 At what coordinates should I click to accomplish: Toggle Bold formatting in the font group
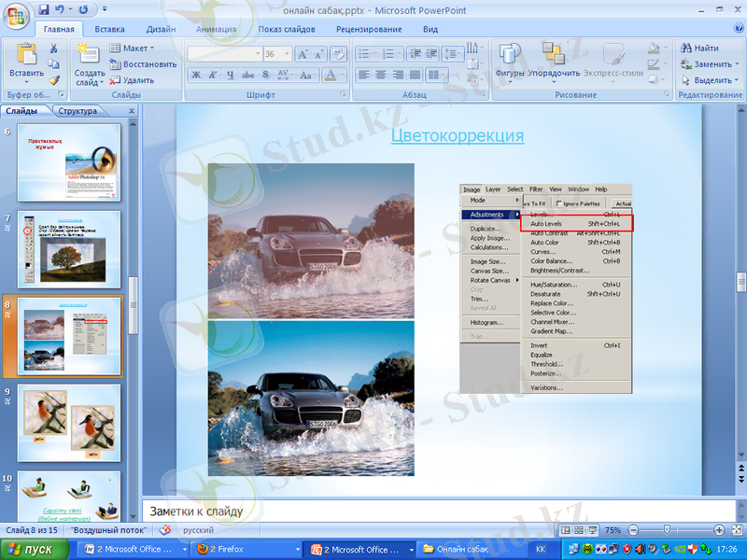tap(196, 75)
